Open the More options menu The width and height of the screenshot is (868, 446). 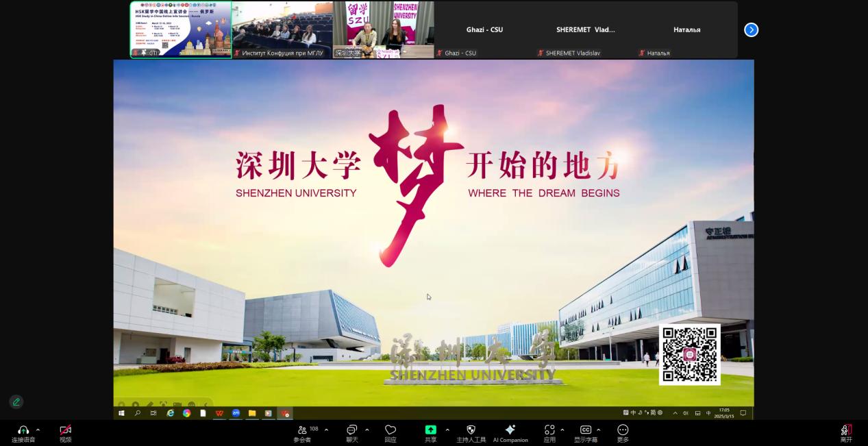pyautogui.click(x=623, y=430)
